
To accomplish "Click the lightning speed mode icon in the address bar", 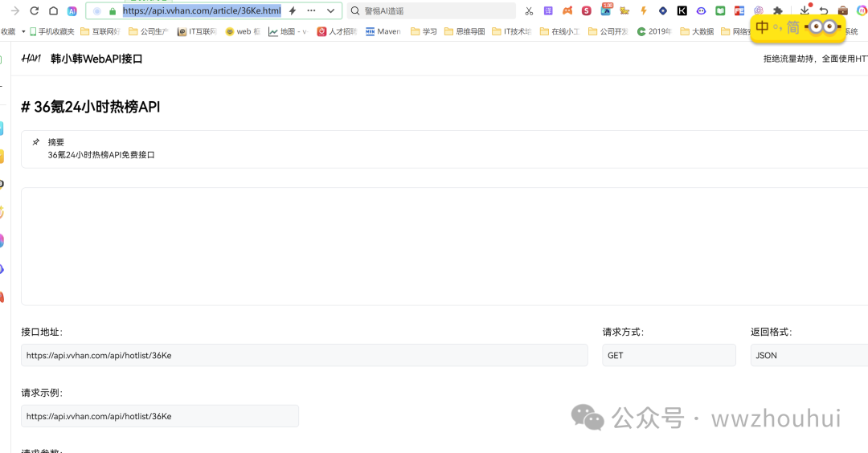I will click(293, 10).
